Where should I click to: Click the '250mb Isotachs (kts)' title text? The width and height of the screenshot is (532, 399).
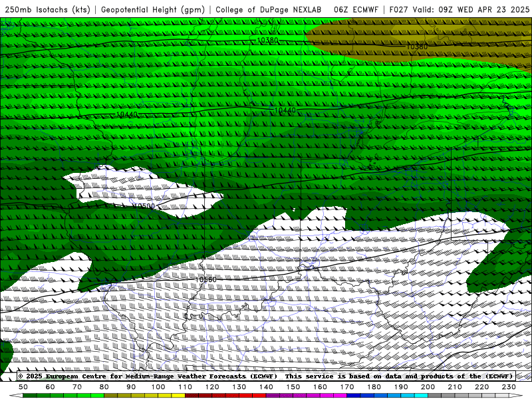tap(47, 9)
